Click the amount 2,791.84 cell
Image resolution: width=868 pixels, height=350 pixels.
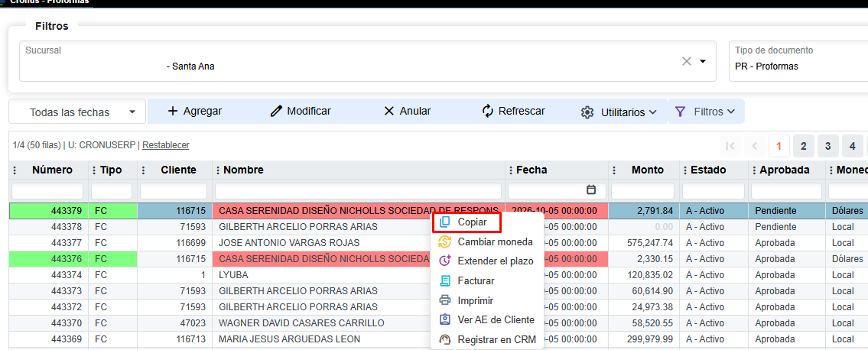coord(644,211)
